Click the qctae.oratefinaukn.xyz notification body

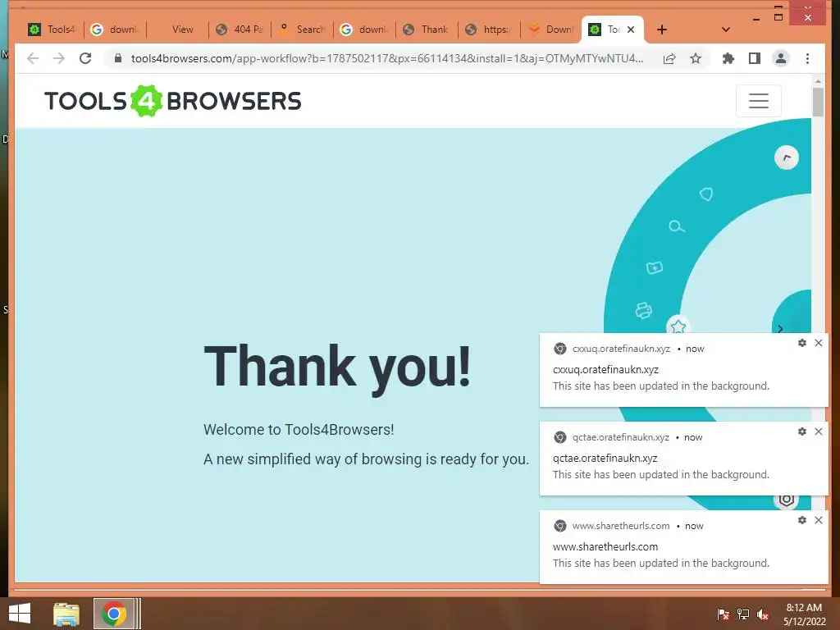click(683, 459)
